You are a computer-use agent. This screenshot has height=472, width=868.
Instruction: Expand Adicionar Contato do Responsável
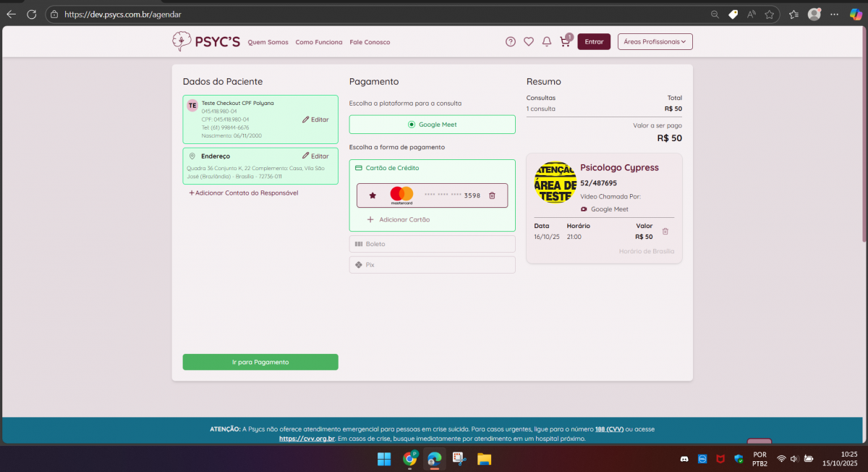click(244, 193)
